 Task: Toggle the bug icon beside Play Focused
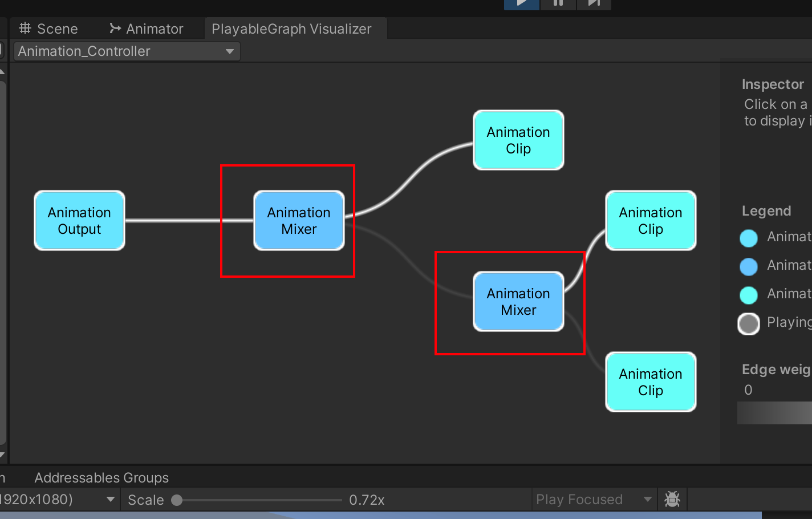pyautogui.click(x=672, y=500)
